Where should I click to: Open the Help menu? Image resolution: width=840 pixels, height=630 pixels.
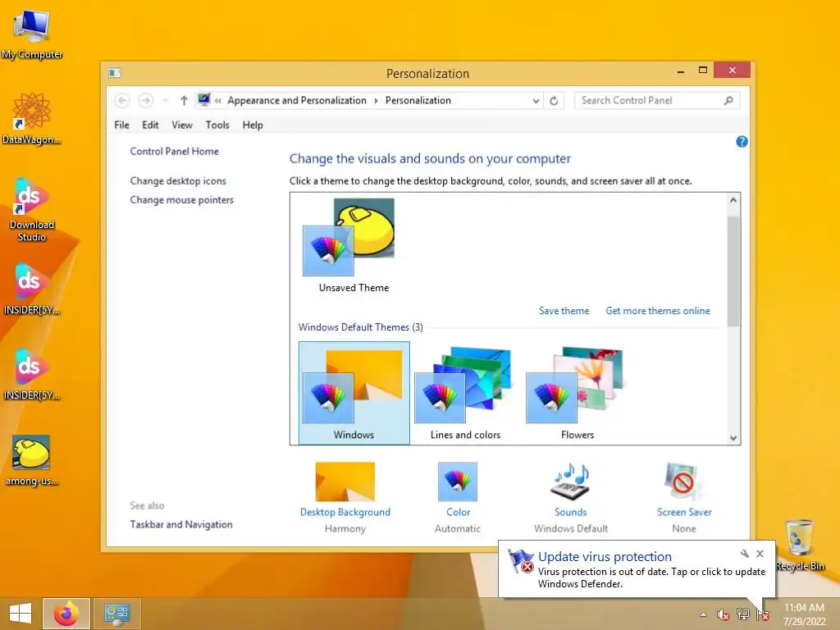pos(253,125)
